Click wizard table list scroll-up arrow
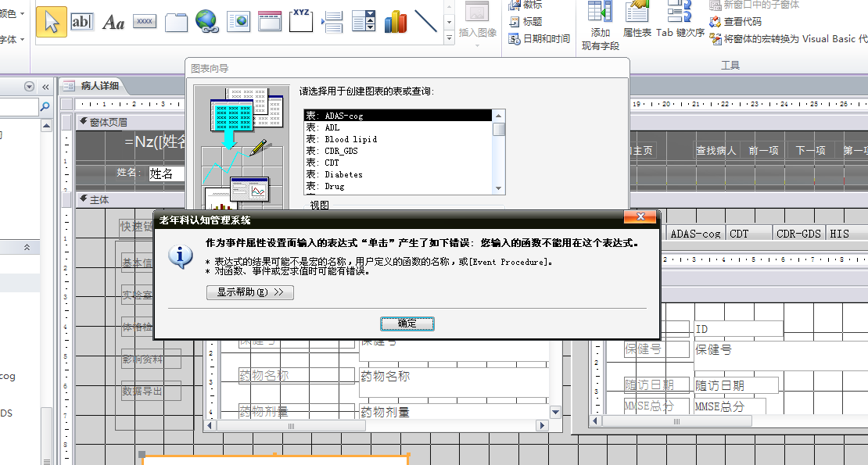 499,116
